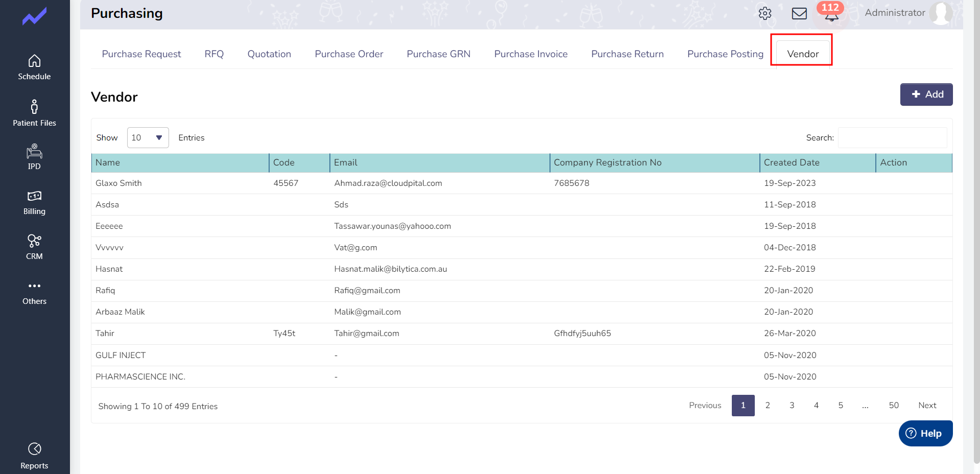Select the Tahir vendor name
This screenshot has height=474, width=980.
point(105,334)
